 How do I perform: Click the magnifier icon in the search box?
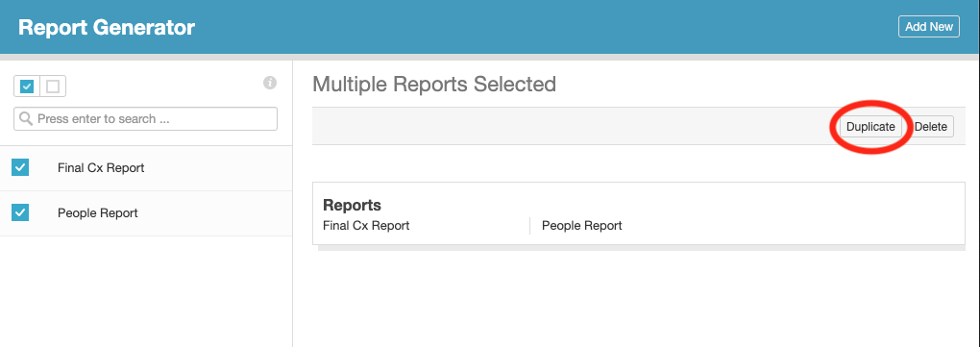[x=26, y=119]
